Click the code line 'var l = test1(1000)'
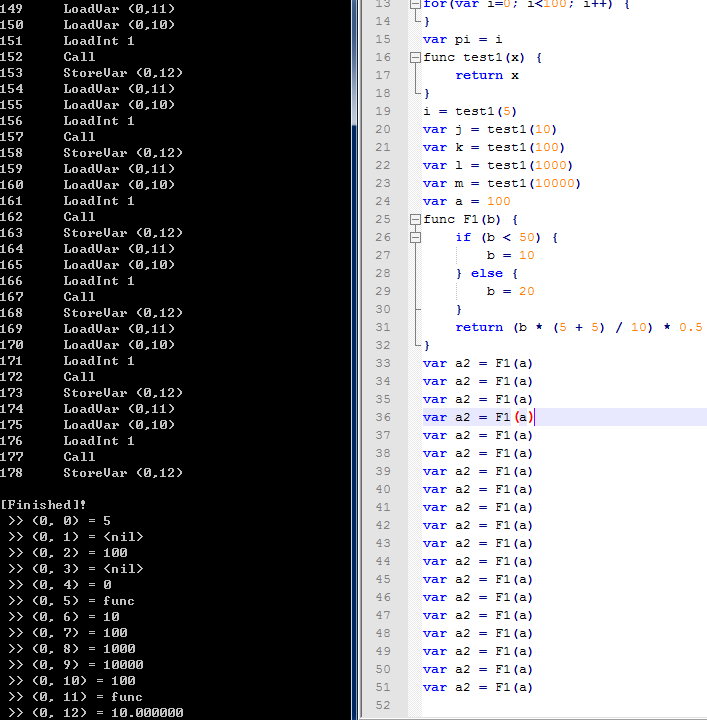707x720 pixels. (498, 165)
